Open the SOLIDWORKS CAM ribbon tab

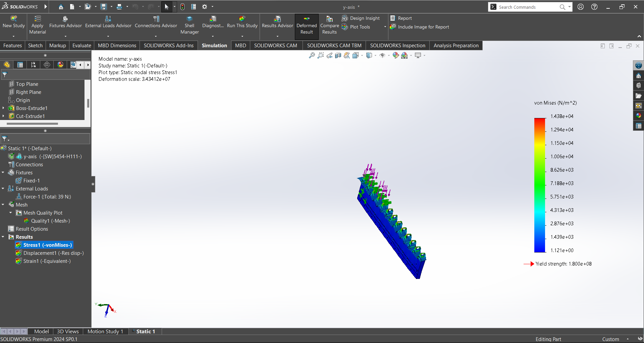point(275,46)
